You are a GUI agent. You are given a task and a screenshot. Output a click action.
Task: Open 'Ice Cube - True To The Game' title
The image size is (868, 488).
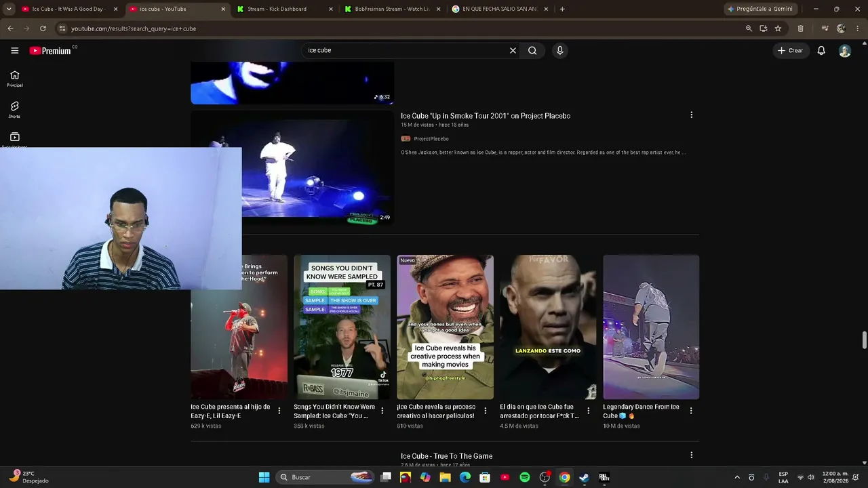[446, 456]
